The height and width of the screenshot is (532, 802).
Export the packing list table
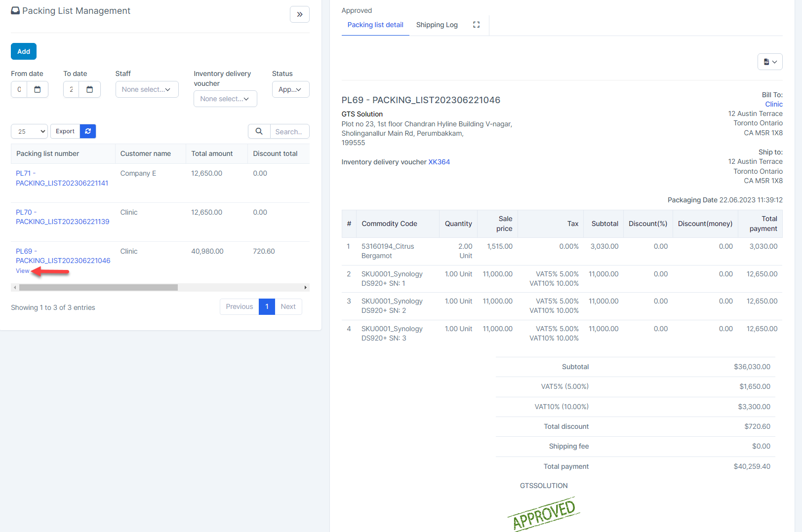point(65,131)
